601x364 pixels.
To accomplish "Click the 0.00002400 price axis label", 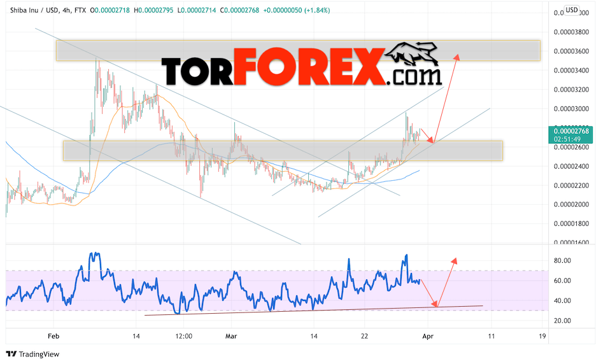I will (x=571, y=167).
